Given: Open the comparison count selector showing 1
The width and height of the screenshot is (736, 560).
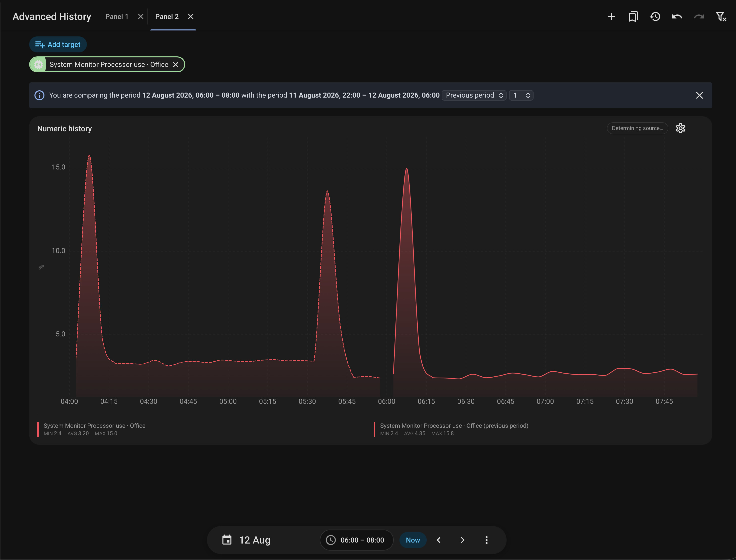Looking at the screenshot, I should [521, 95].
